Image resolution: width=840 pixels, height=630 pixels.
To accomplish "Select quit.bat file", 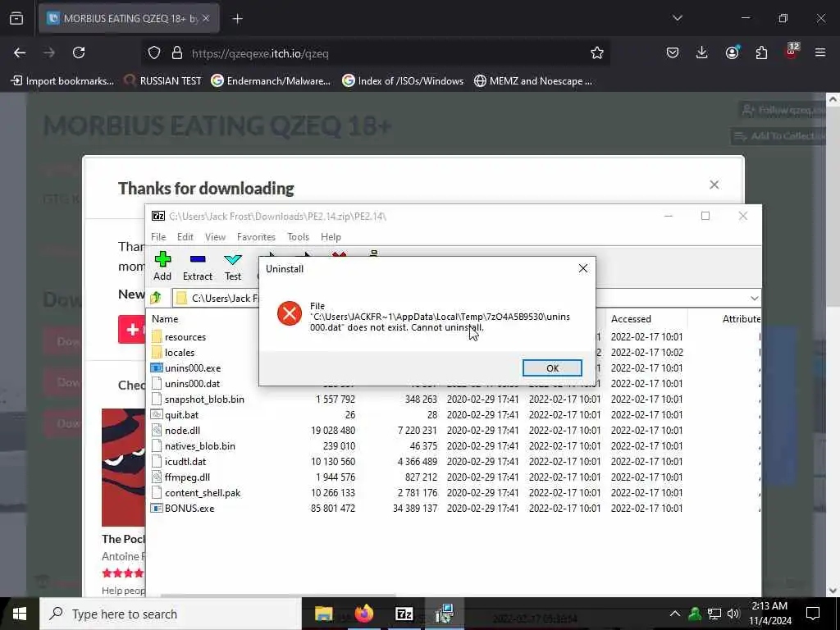I will tap(181, 414).
